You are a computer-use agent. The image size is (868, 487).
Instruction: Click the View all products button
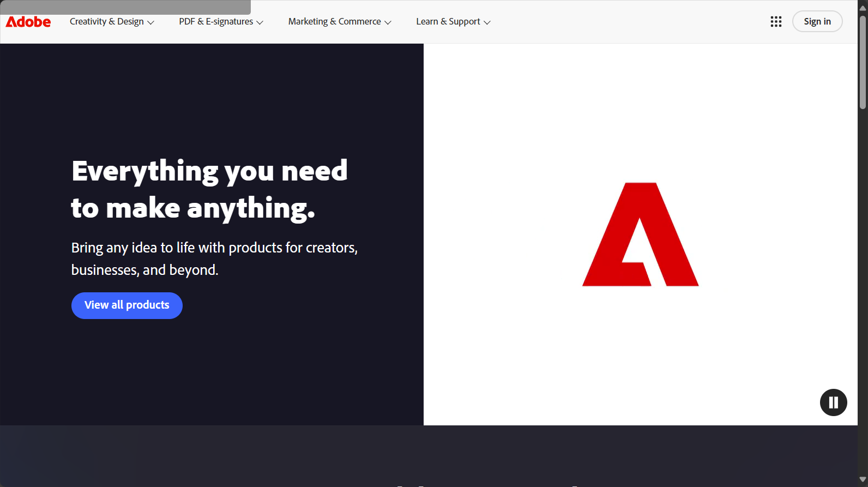[x=127, y=305]
